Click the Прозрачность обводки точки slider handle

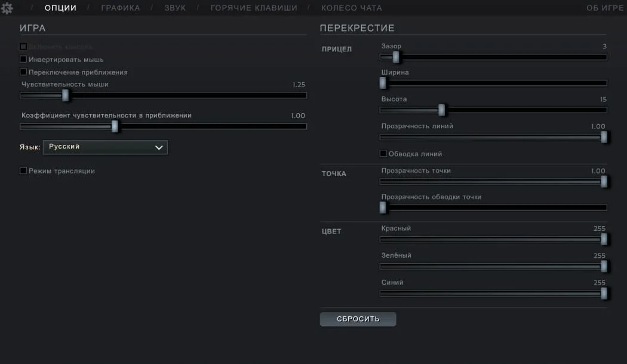coord(383,208)
